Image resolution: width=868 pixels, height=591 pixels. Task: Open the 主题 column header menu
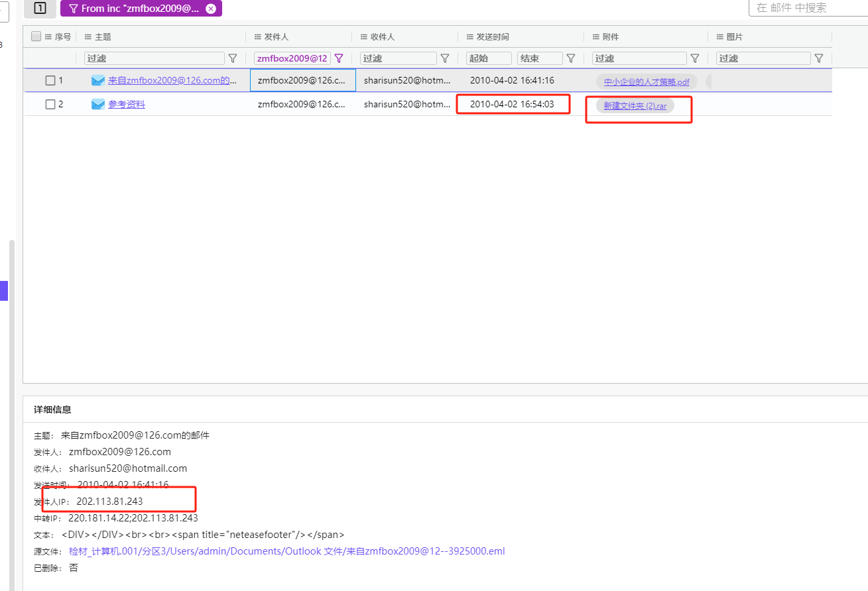point(88,37)
